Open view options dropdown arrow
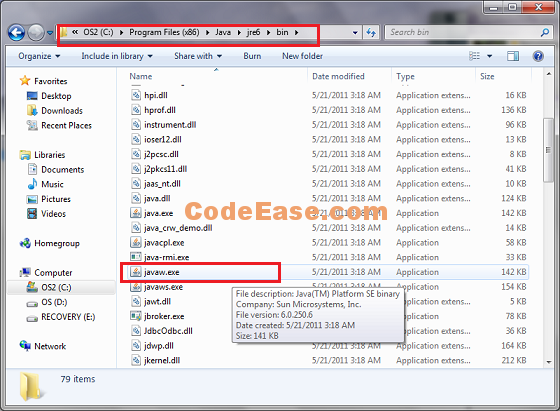The height and width of the screenshot is (411, 560). [x=489, y=56]
